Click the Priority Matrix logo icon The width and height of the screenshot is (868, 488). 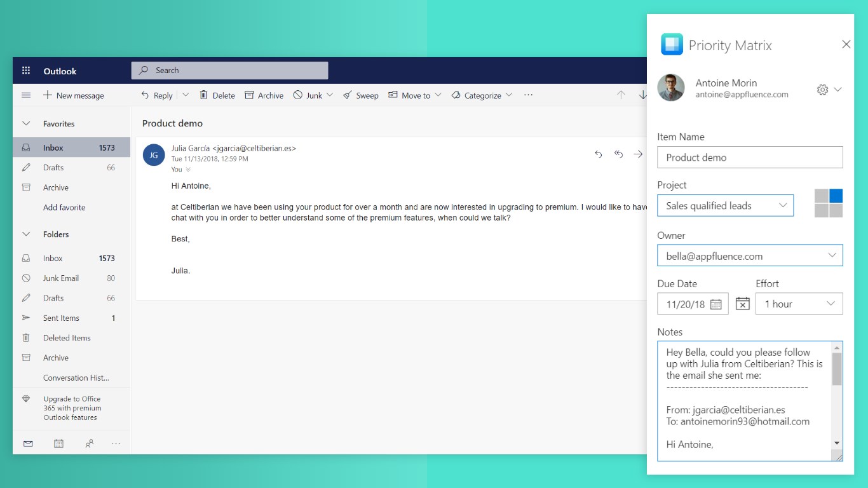click(x=672, y=44)
